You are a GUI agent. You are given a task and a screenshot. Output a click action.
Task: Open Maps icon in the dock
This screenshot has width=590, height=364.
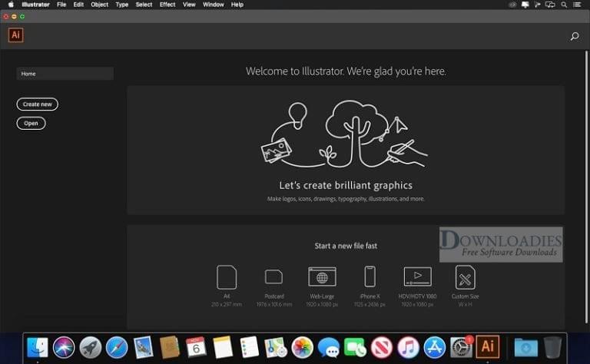click(276, 347)
